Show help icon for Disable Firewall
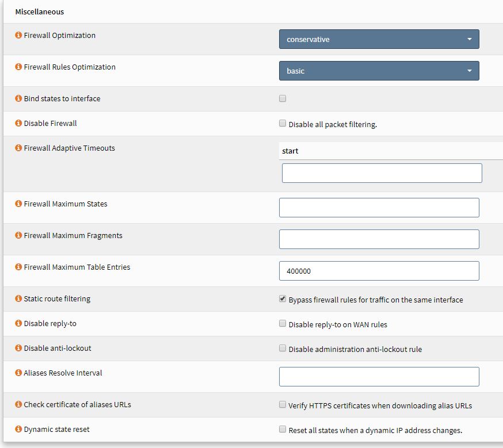 [x=18, y=123]
